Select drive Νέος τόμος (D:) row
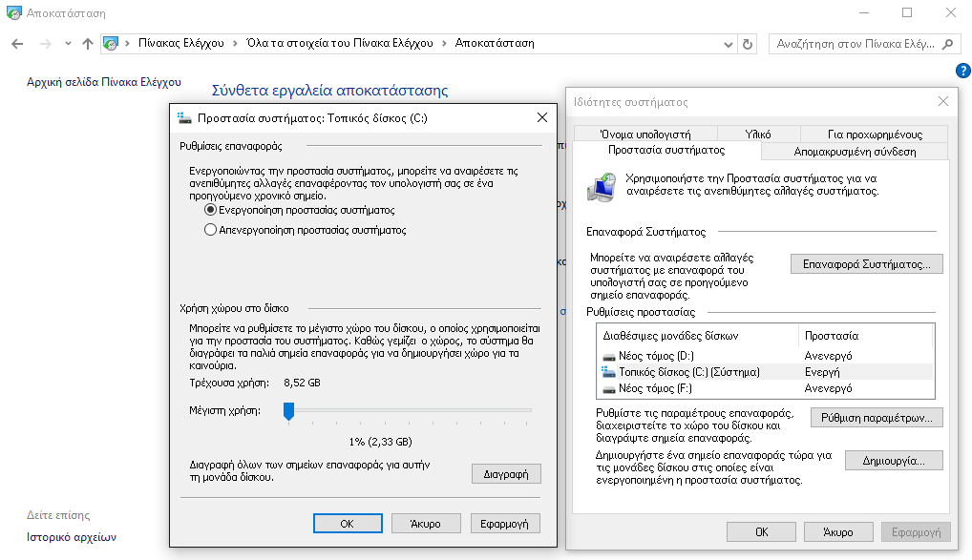Viewport: 972px width, 560px height. click(x=765, y=356)
